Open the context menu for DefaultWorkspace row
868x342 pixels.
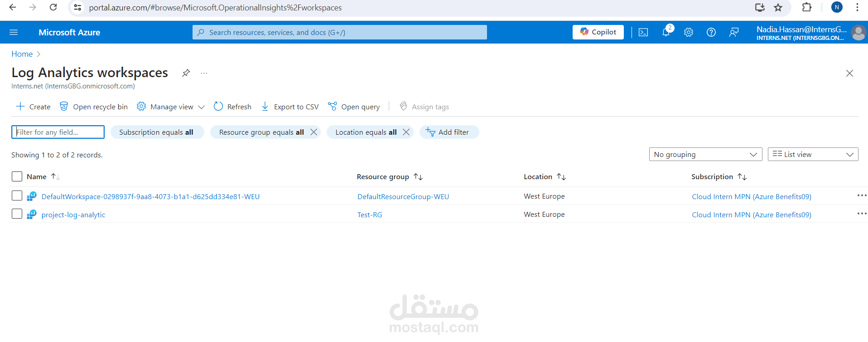point(862,195)
